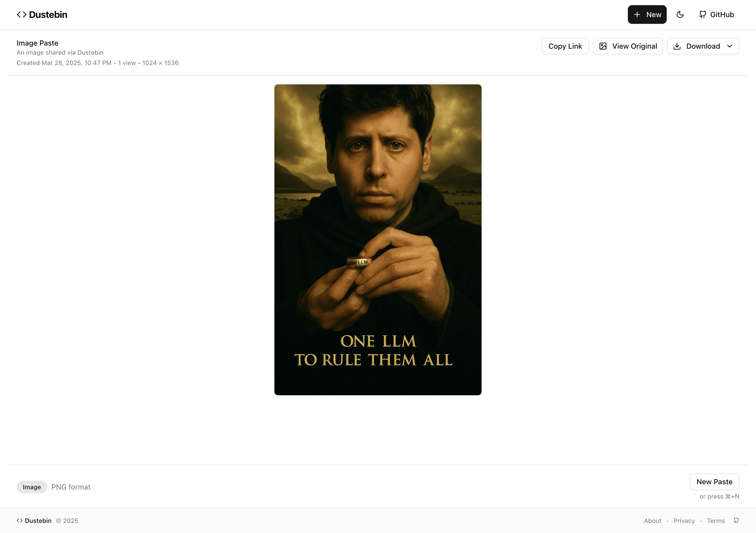
Task: Click the footer Dustebin name text
Action: click(x=38, y=521)
